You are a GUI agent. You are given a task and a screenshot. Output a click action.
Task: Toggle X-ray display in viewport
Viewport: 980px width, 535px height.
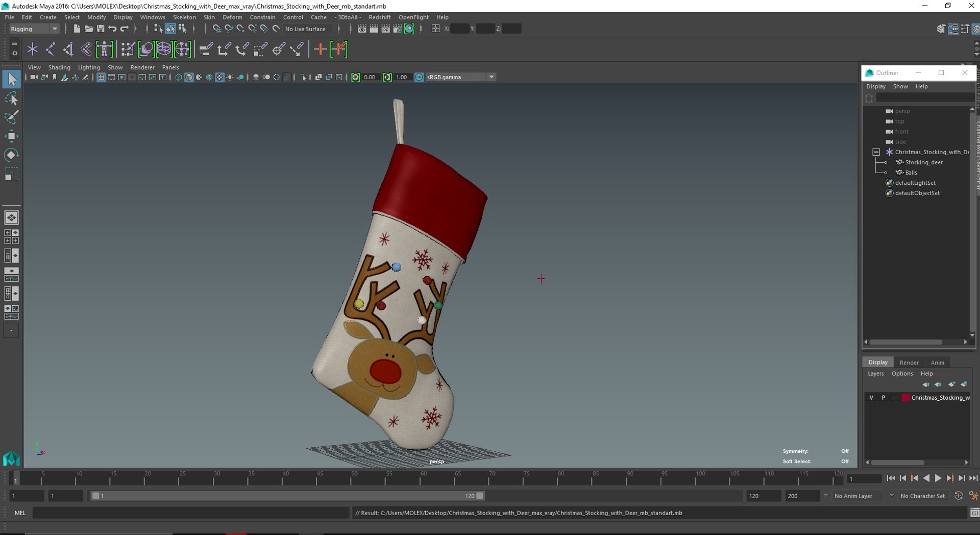(318, 77)
